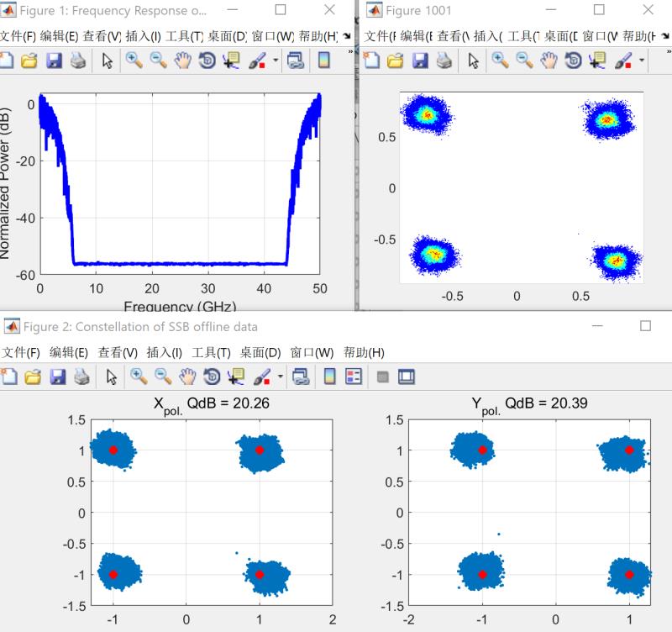Toggle Show Plot Tools icon in Figure 2
This screenshot has height=632, width=672.
[x=407, y=377]
